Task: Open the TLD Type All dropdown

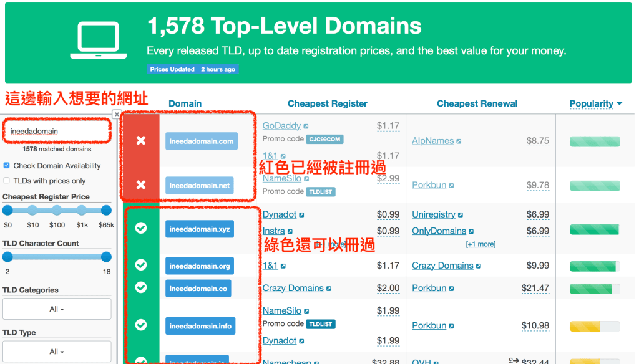Action: click(x=57, y=352)
